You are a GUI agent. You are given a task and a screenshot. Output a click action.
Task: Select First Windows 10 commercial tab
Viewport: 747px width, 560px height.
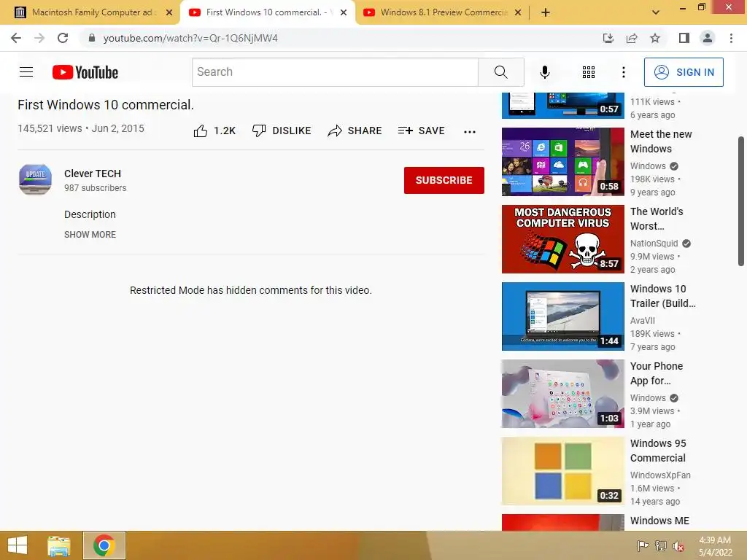pos(267,12)
